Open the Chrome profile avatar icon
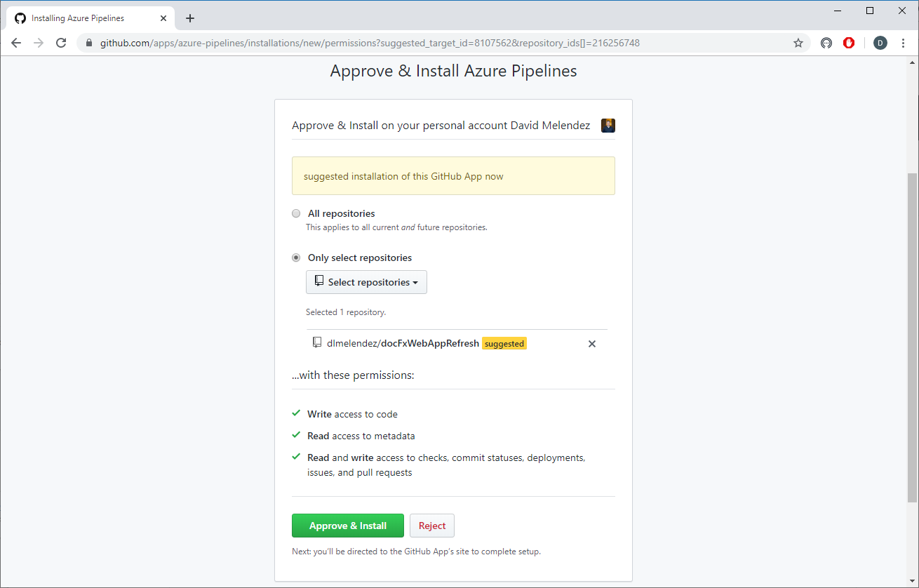 coord(880,43)
